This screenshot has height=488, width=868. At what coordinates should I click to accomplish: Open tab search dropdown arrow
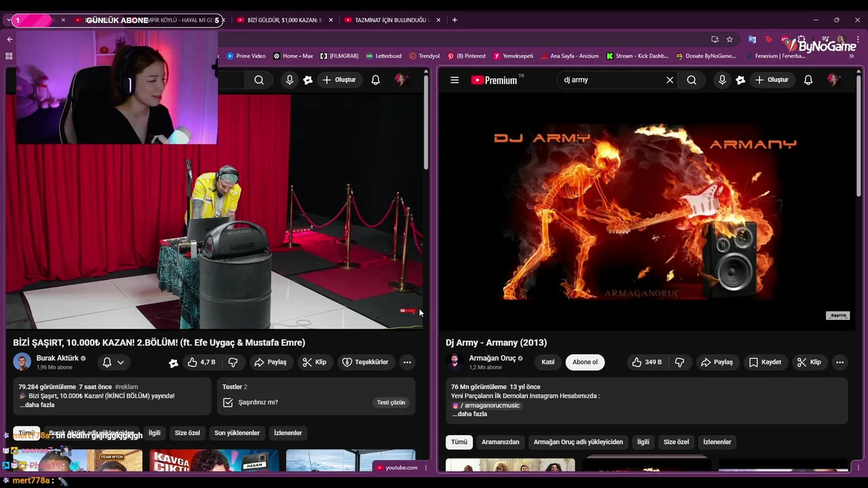pos(8,20)
